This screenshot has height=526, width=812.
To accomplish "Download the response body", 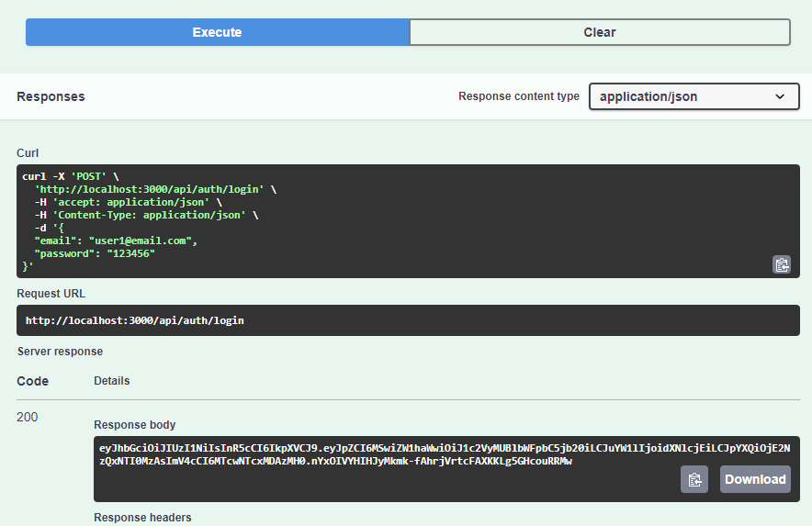I will [x=755, y=479].
